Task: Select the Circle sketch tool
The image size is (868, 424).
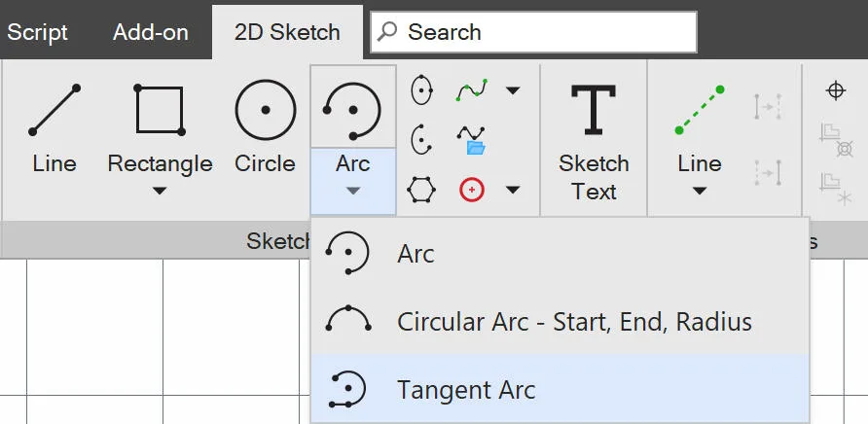Action: click(x=265, y=126)
